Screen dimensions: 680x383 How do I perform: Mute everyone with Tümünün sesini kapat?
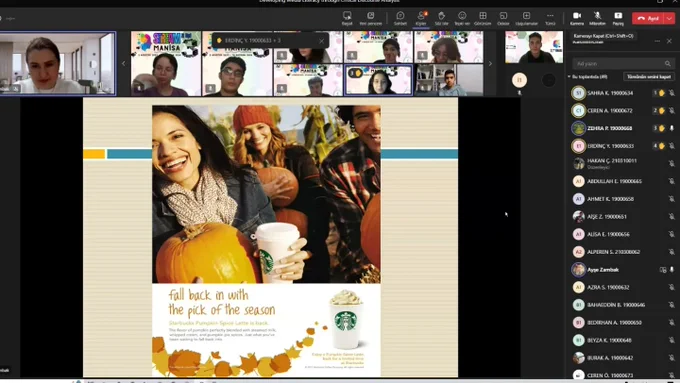point(649,77)
